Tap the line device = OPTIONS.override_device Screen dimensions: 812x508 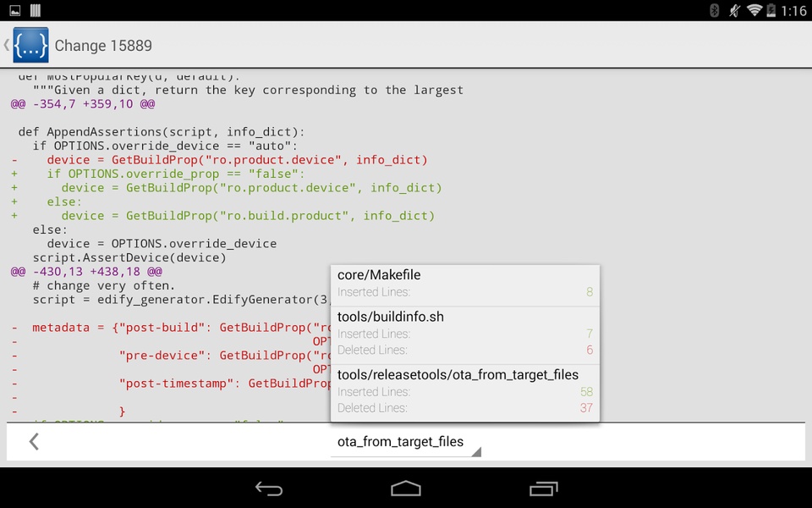(x=162, y=244)
